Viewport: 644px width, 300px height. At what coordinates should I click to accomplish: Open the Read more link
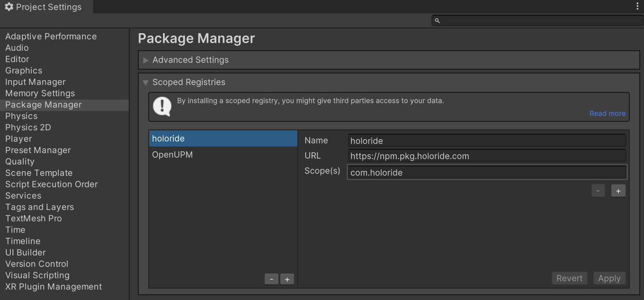(x=607, y=113)
